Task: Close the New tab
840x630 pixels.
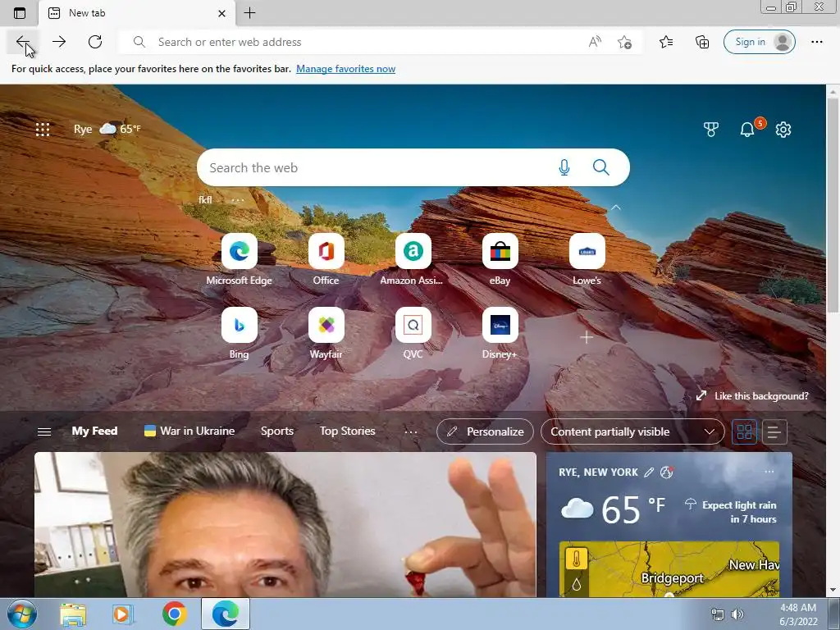Action: [x=221, y=13]
